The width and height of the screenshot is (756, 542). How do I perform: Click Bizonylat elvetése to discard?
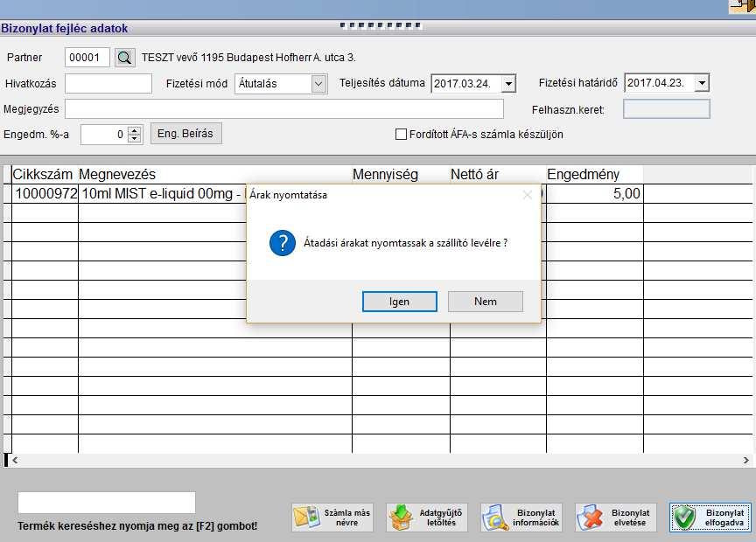[x=616, y=518]
